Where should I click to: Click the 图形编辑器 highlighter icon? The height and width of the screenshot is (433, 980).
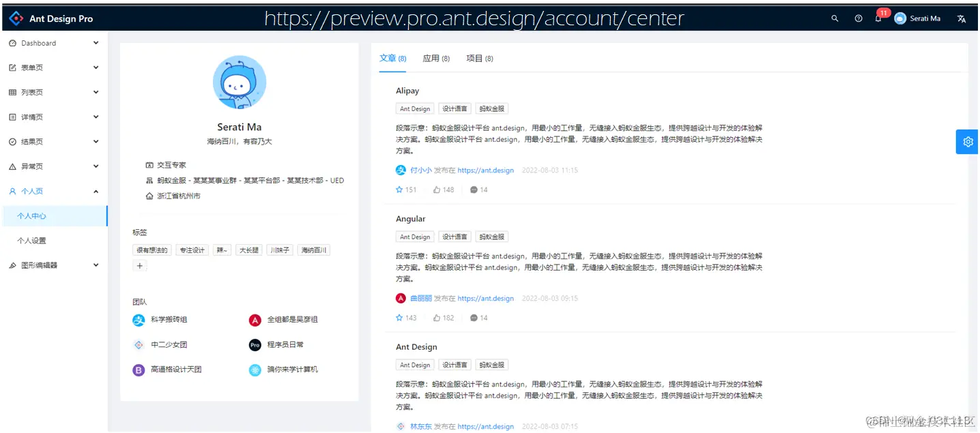tap(12, 265)
